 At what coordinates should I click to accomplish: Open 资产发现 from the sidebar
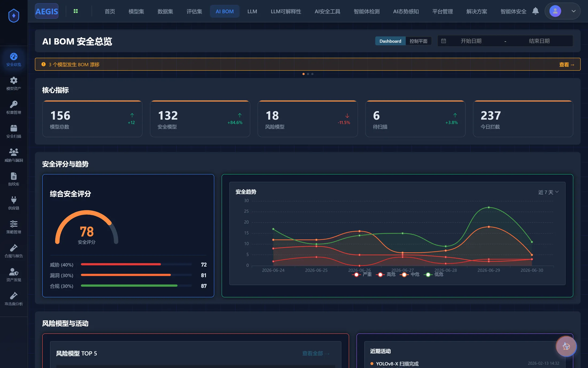click(14, 275)
